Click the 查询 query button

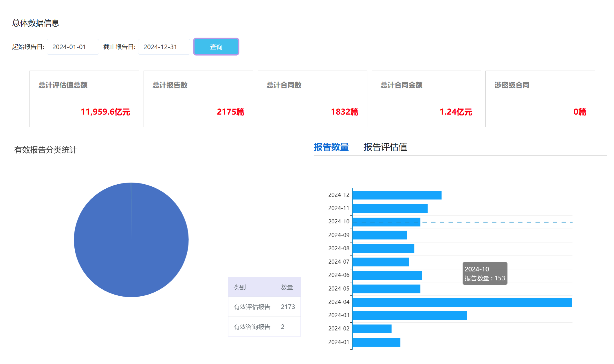point(216,47)
